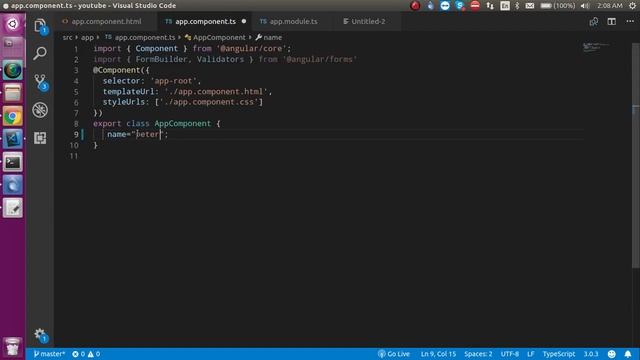The height and width of the screenshot is (360, 640).
Task: Open the AppComponent breadcrumb symbol
Action: coord(215,37)
